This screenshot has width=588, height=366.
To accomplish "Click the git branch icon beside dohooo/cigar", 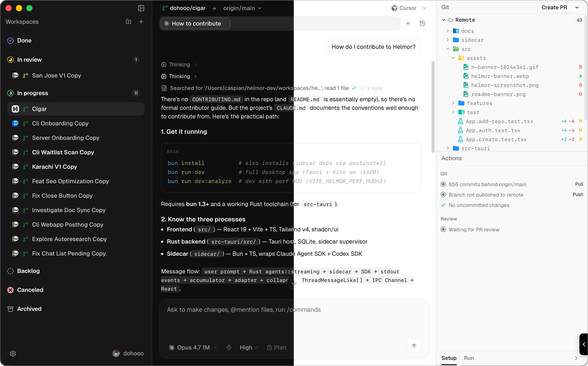I will [x=164, y=8].
